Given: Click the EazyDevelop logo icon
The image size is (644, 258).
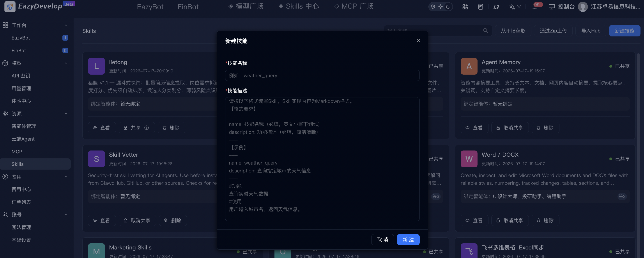Looking at the screenshot, I should click(10, 7).
